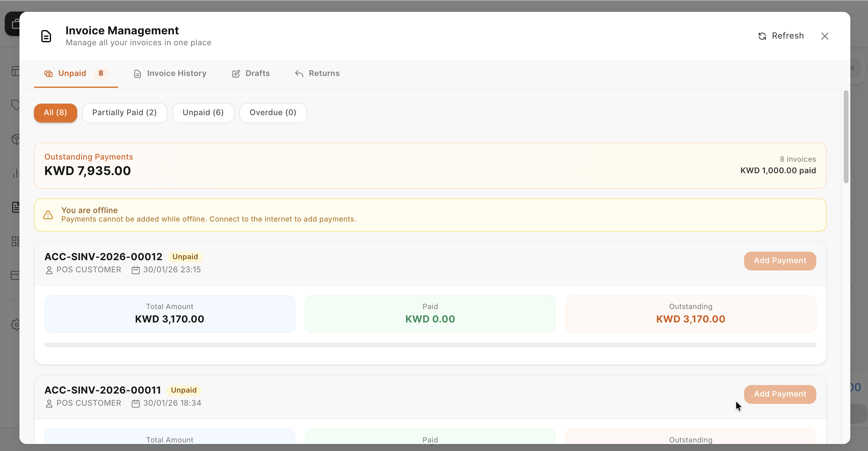The height and width of the screenshot is (451, 868).
Task: Click the "Outstanding Payments" label
Action: tap(89, 157)
